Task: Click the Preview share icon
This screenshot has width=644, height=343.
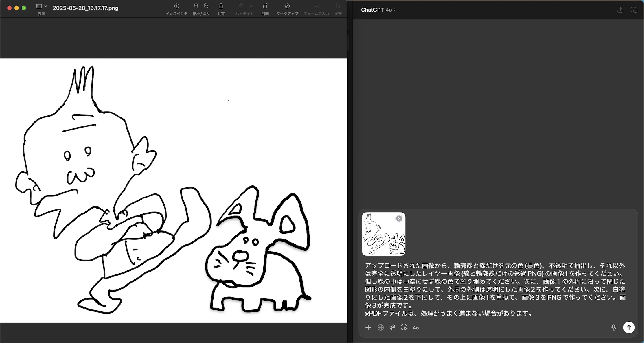Action: (x=221, y=6)
